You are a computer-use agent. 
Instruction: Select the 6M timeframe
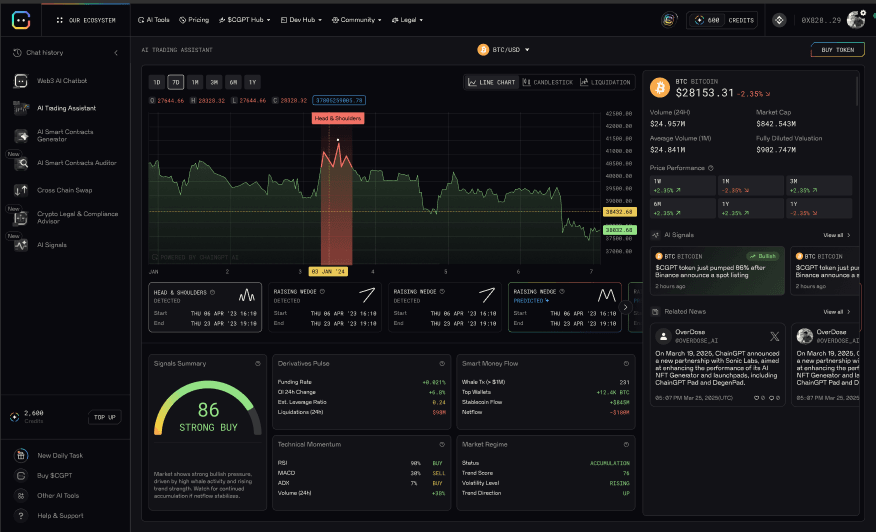233,82
